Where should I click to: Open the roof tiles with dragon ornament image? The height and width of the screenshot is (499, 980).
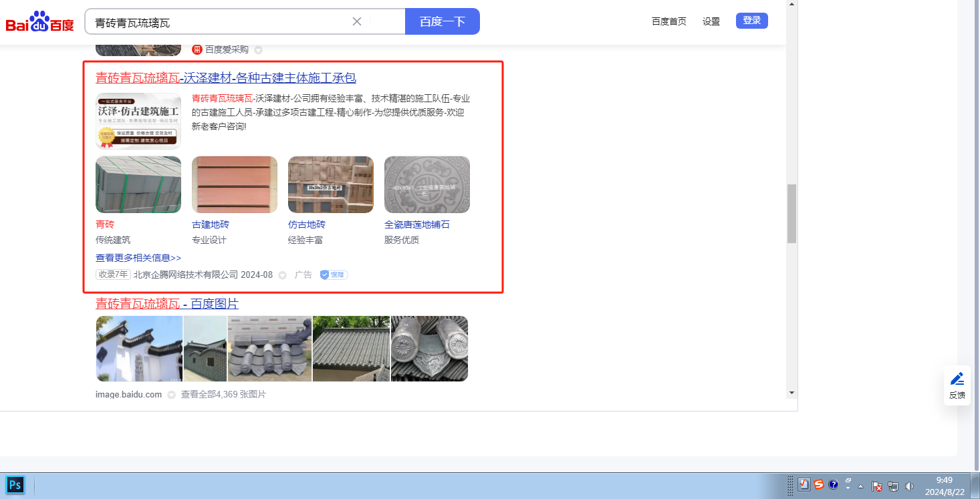point(270,349)
